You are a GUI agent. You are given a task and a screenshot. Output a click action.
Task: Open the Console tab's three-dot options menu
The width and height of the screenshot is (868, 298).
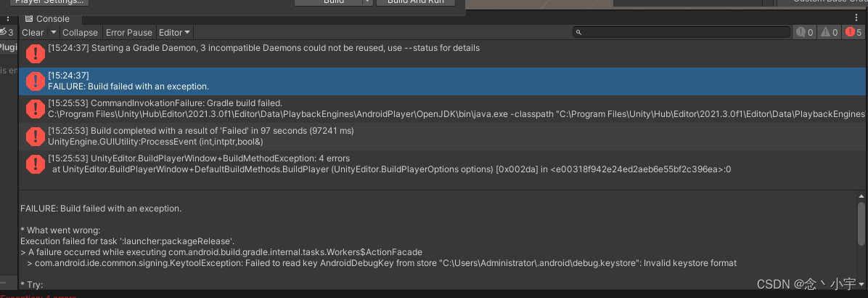[x=857, y=18]
